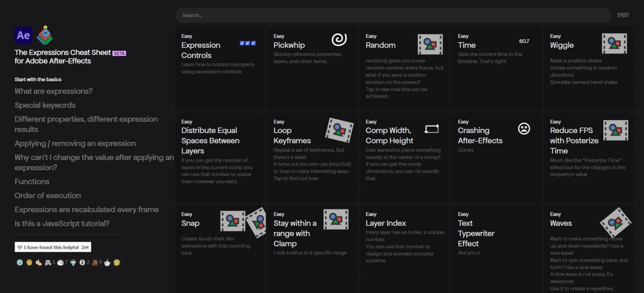
Task: Click the white sleeping face award with count 7
Action: coord(60,262)
